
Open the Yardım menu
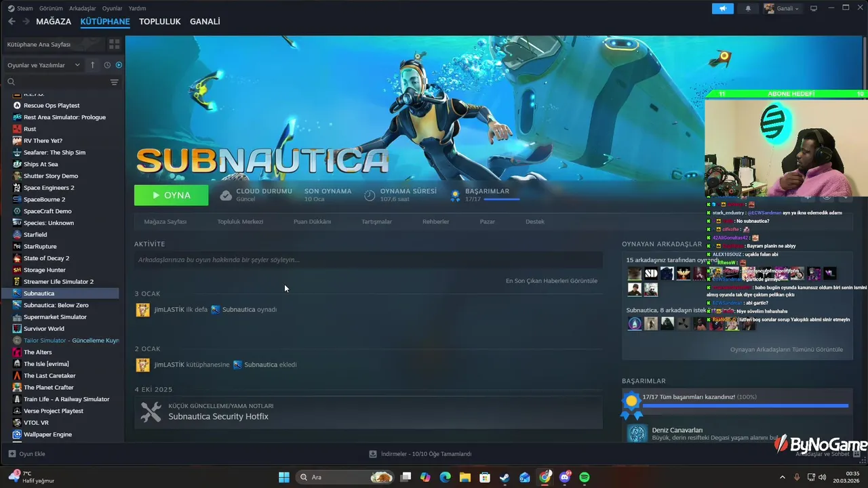point(137,8)
